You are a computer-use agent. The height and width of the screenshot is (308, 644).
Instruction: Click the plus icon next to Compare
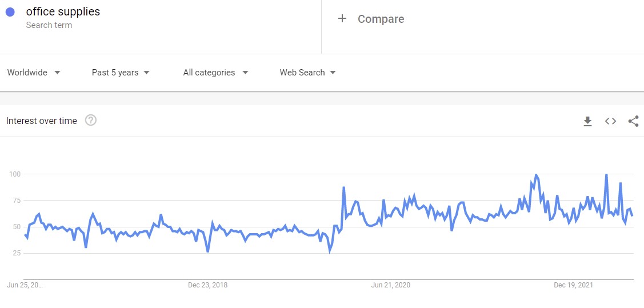click(342, 19)
